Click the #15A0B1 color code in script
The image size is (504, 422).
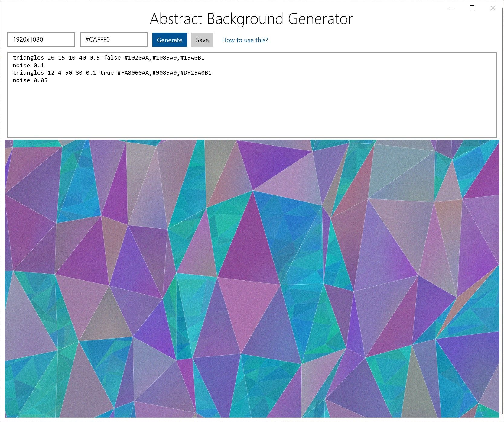pos(192,58)
